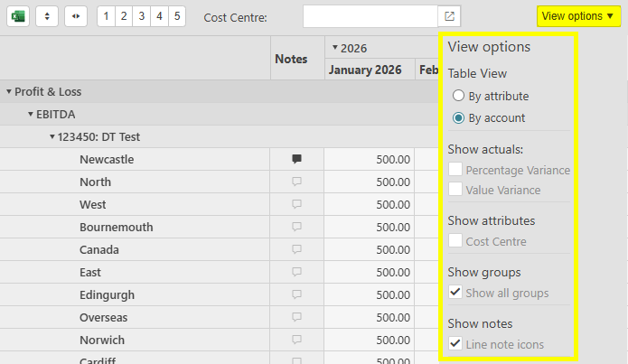
Task: Click level 5 button
Action: point(176,16)
